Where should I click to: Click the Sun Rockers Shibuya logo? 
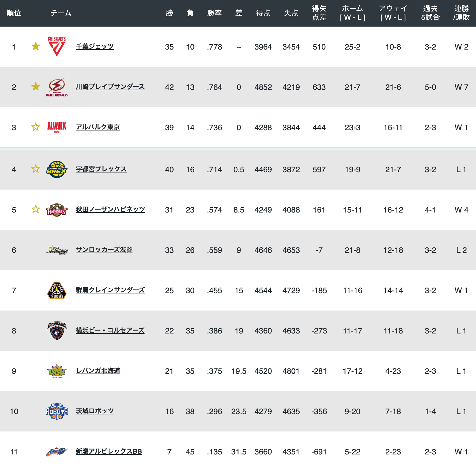57,250
